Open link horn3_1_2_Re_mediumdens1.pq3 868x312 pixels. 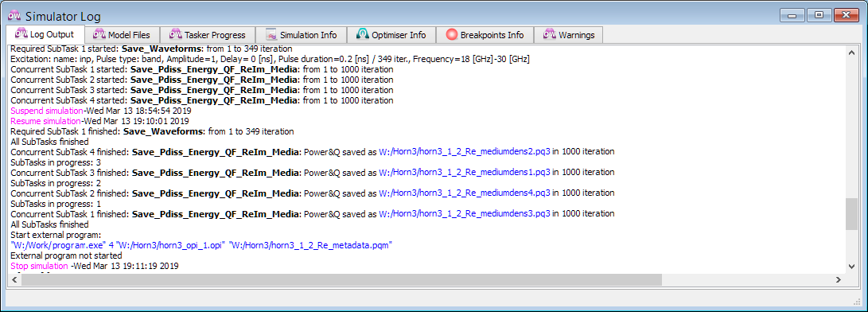point(465,173)
